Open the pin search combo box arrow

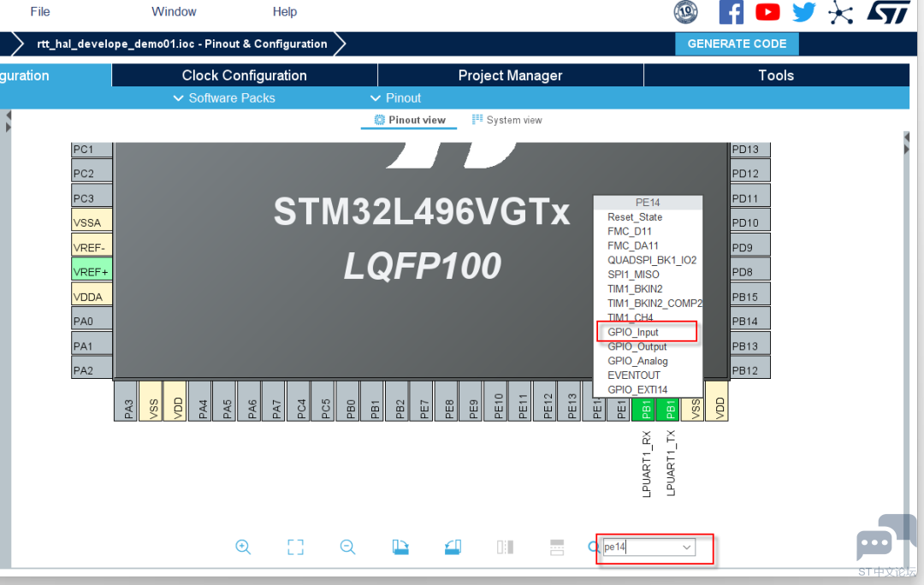686,547
